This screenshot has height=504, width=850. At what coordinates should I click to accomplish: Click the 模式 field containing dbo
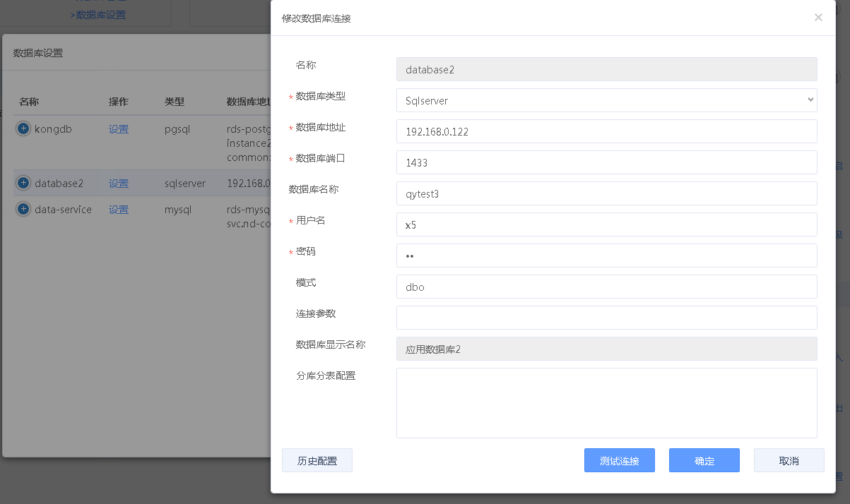606,287
